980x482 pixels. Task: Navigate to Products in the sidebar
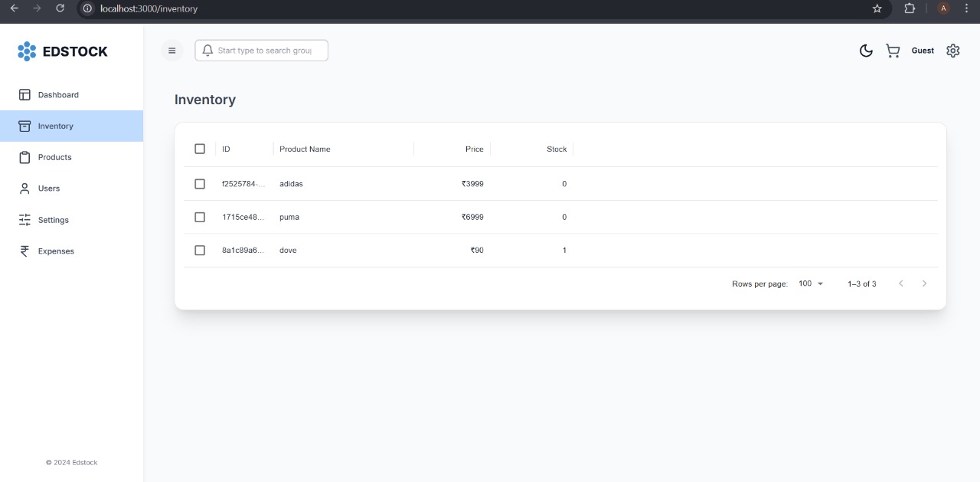[55, 157]
